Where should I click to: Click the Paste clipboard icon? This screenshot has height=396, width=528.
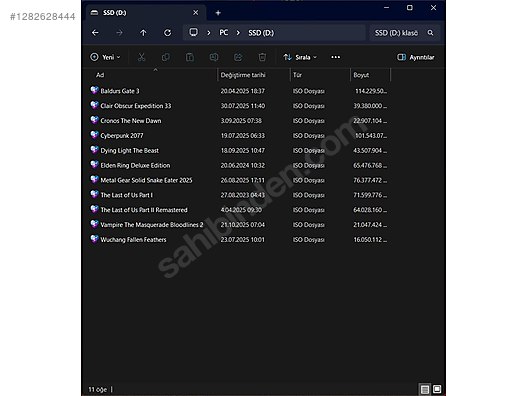(x=190, y=57)
